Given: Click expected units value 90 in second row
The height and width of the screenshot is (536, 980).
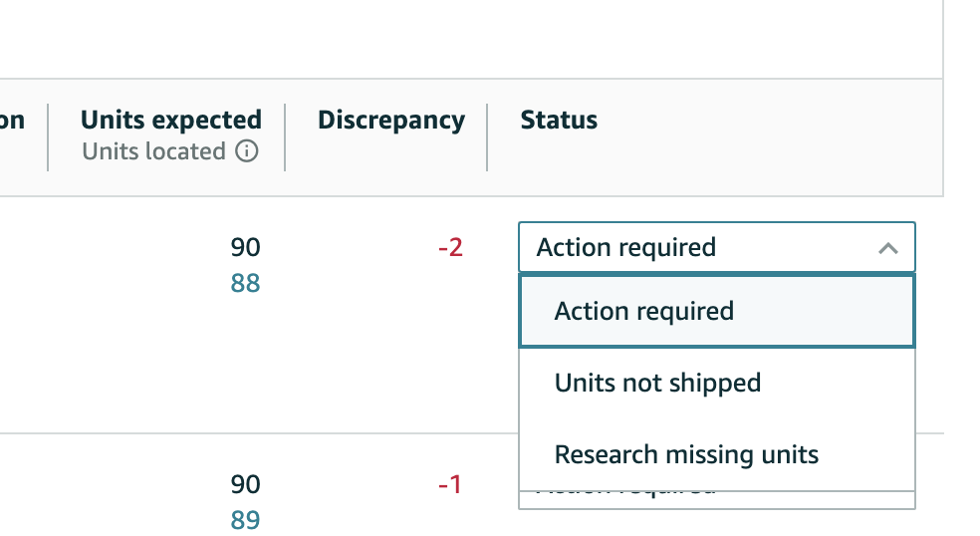Looking at the screenshot, I should (245, 485).
